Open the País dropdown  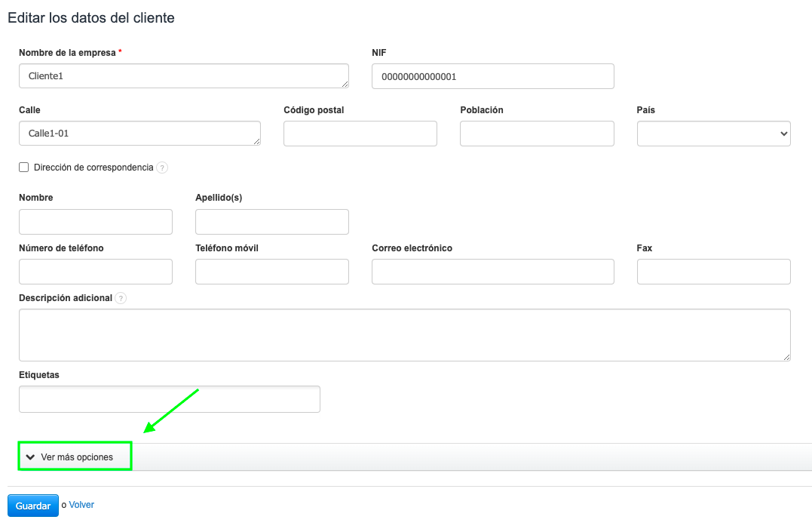pos(713,134)
